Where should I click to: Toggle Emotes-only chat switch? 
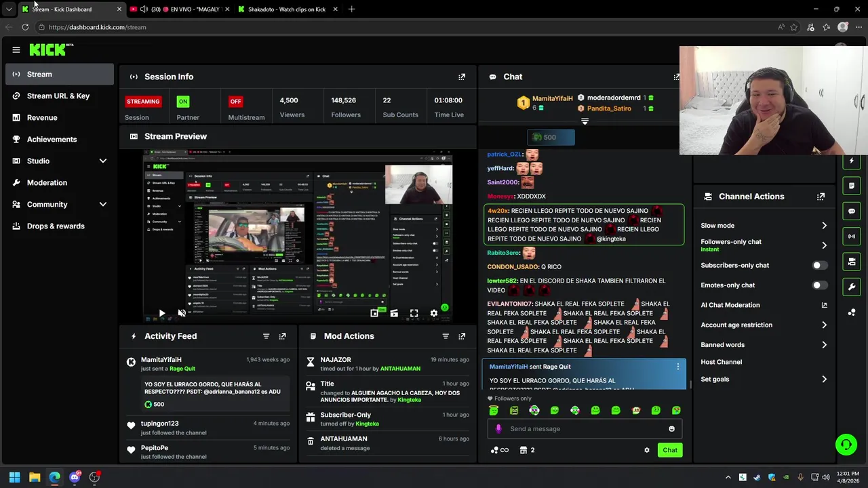[x=819, y=285]
